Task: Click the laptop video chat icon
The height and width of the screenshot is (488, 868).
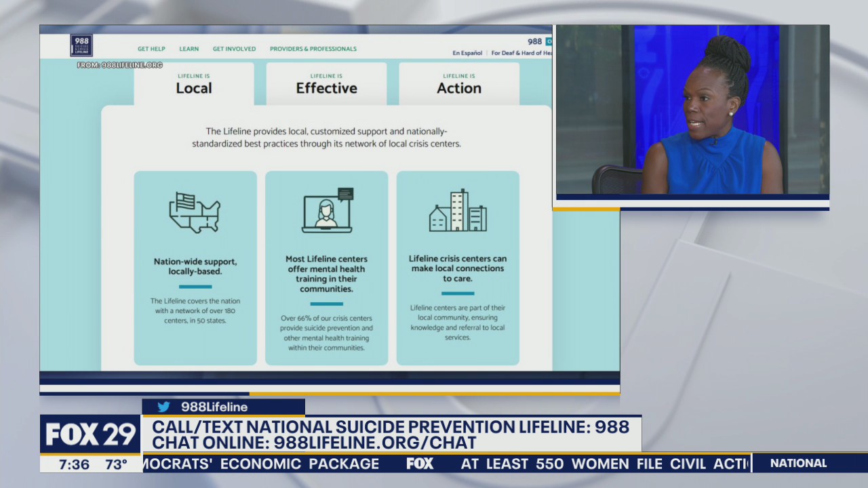Action: (x=328, y=210)
